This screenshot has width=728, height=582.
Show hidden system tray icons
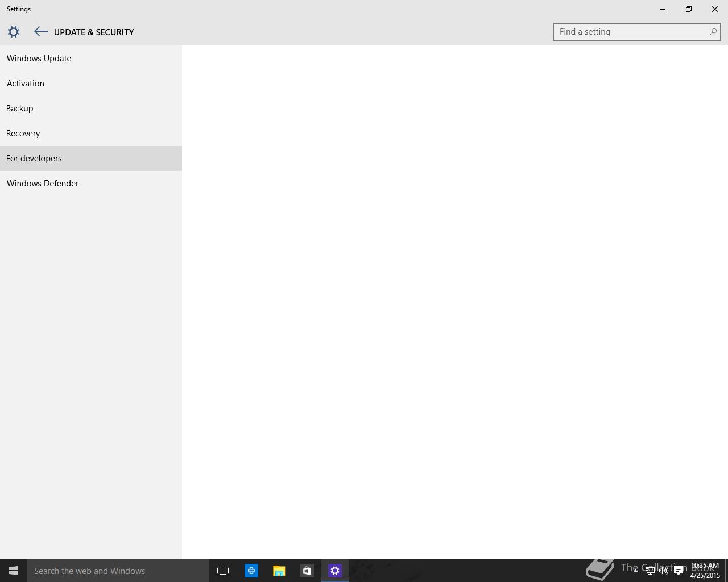click(x=635, y=571)
